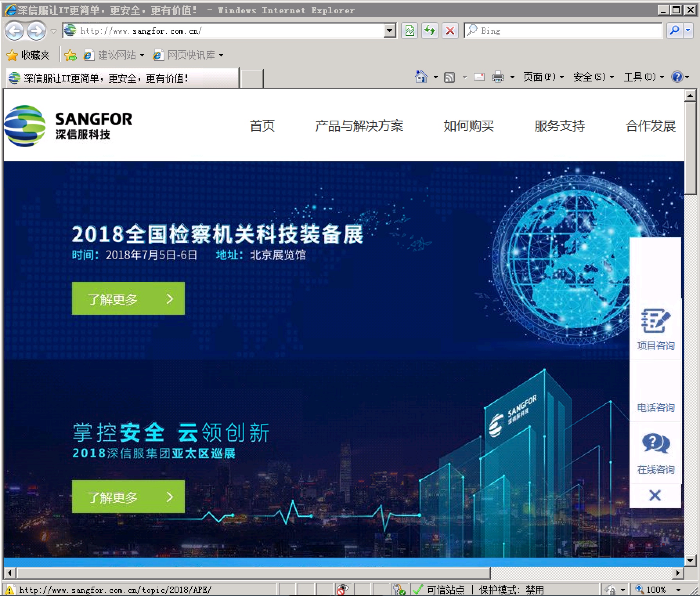Open the Help question mark menu
The height and width of the screenshot is (596, 700).
click(680, 77)
